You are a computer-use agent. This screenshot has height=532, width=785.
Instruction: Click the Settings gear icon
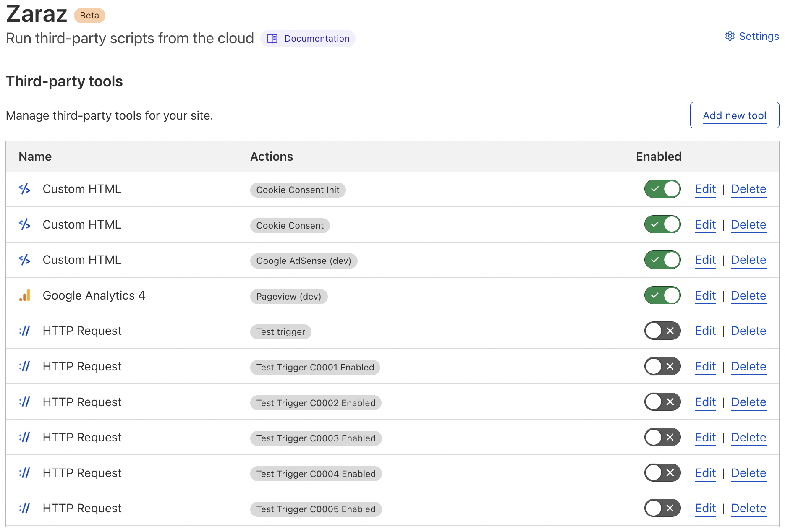coord(730,37)
